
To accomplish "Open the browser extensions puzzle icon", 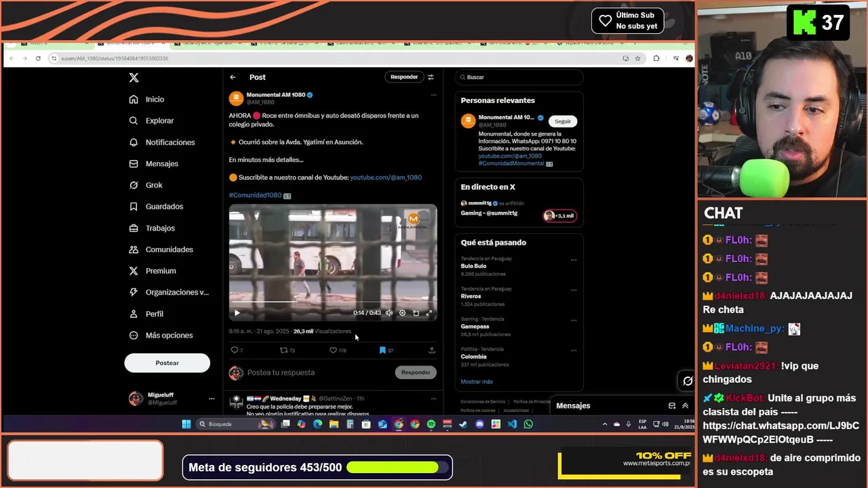I will [x=656, y=58].
